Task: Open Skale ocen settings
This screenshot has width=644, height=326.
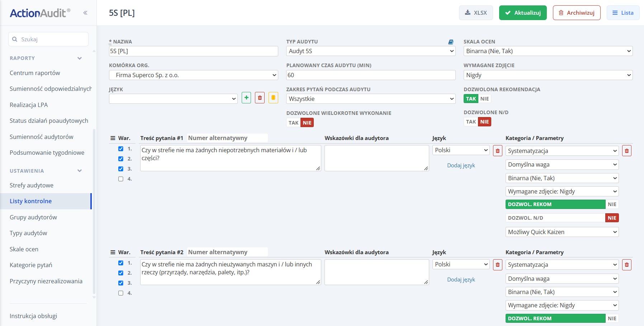Action: (24, 249)
